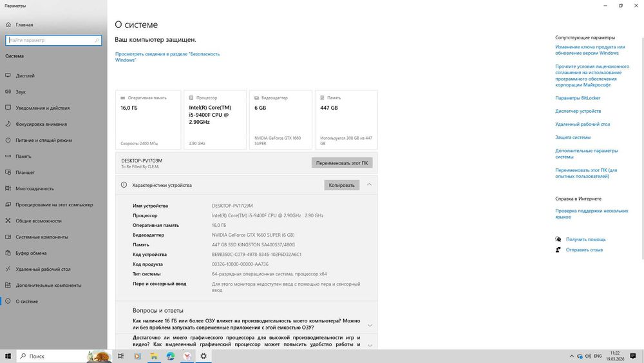
Task: Open File Explorer from the taskbar
Action: coord(154,356)
